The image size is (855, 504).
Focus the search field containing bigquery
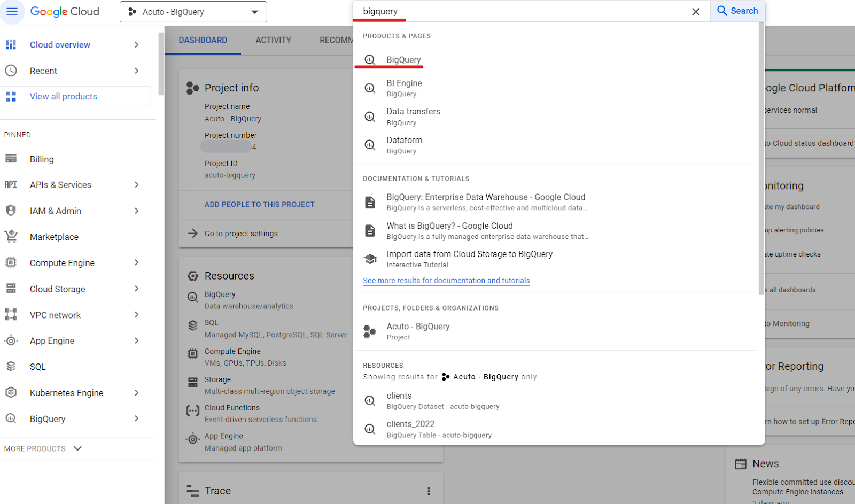[x=524, y=11]
